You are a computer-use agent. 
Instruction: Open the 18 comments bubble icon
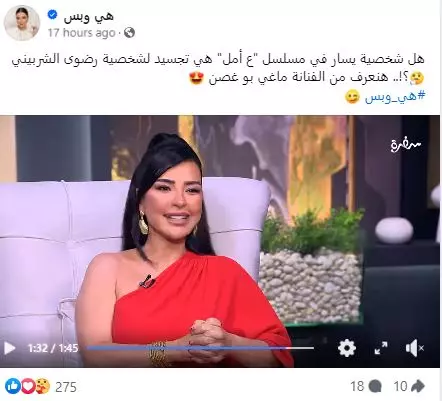[376, 386]
